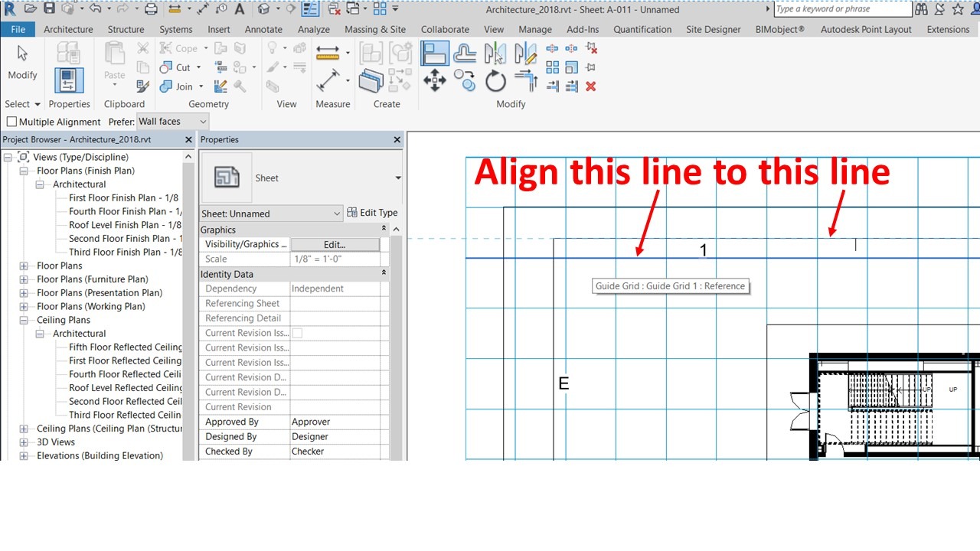Open the Prefer Wall faces dropdown
Viewport: 980px width, 551px height.
click(172, 122)
